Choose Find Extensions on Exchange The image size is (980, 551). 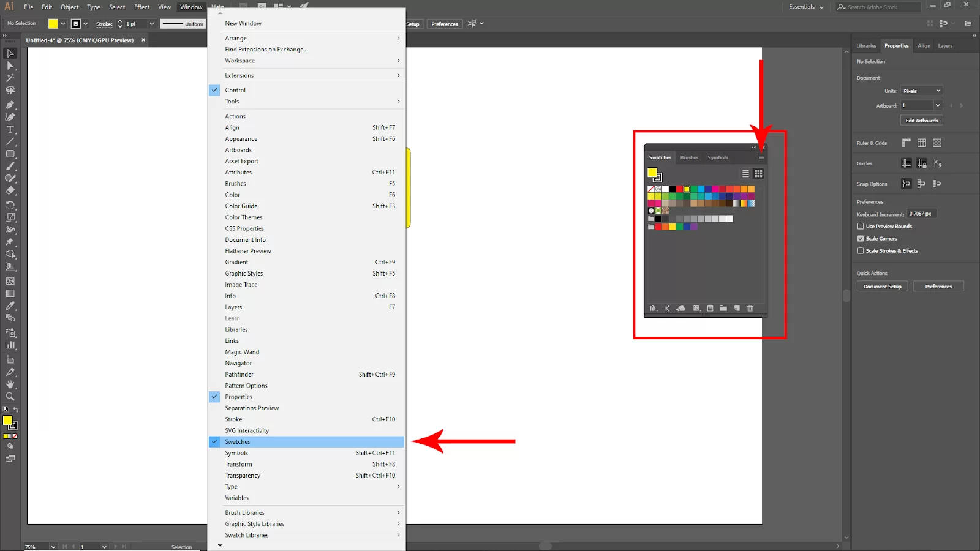[x=306, y=50]
